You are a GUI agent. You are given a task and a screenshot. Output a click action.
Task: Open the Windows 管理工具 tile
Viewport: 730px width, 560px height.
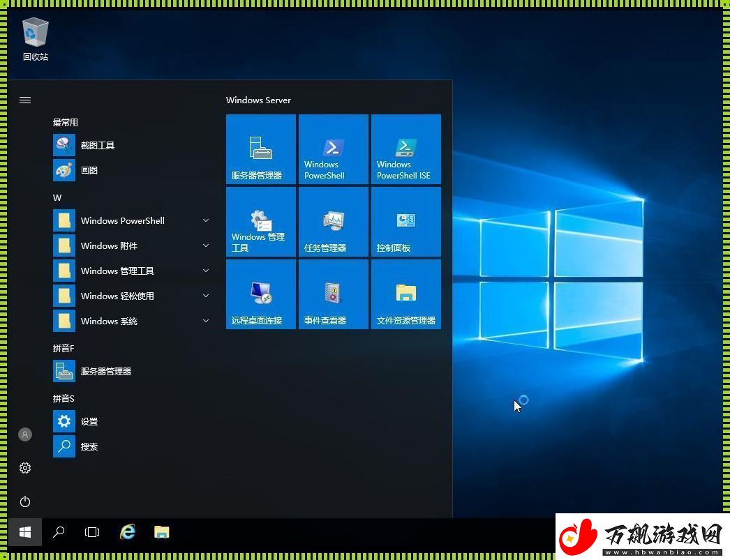coord(261,222)
